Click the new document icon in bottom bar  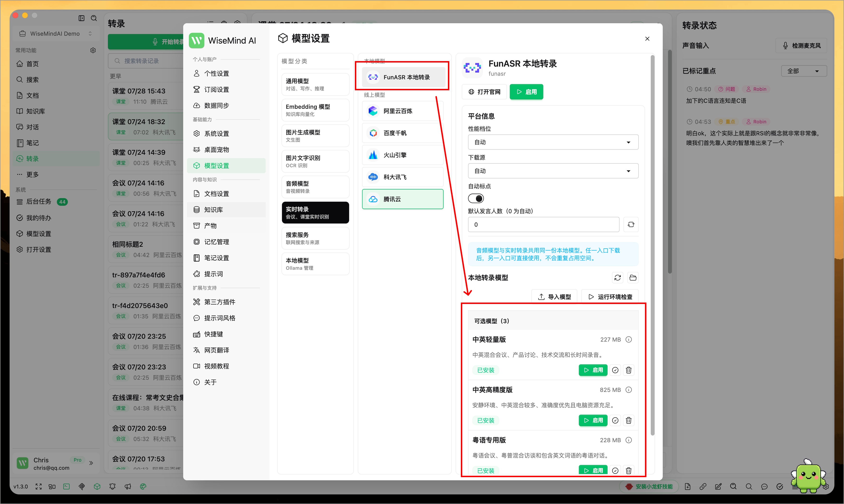pos(688,487)
